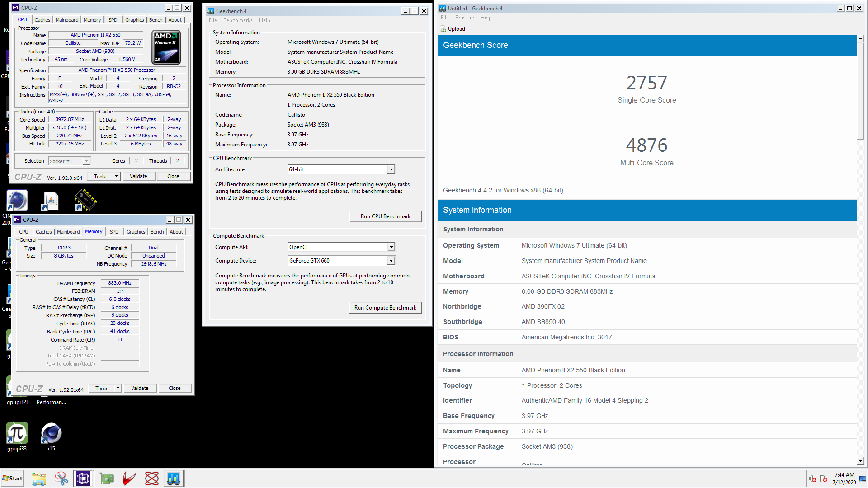Screen dimensions: 868x488
Task: Open the Start menu
Action: [12, 479]
